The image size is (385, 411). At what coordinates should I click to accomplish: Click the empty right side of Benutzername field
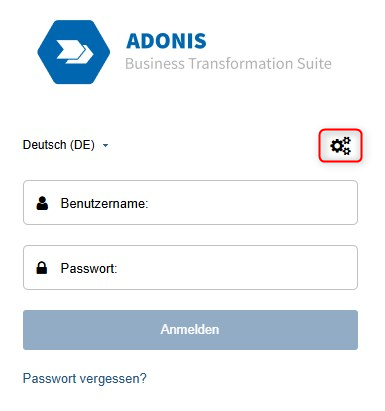pyautogui.click(x=267, y=203)
